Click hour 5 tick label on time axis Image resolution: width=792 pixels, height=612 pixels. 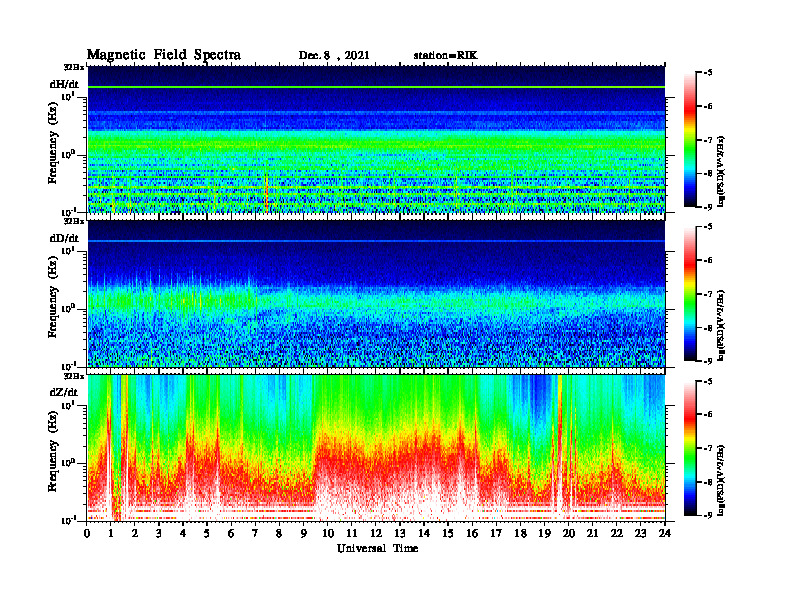(207, 533)
